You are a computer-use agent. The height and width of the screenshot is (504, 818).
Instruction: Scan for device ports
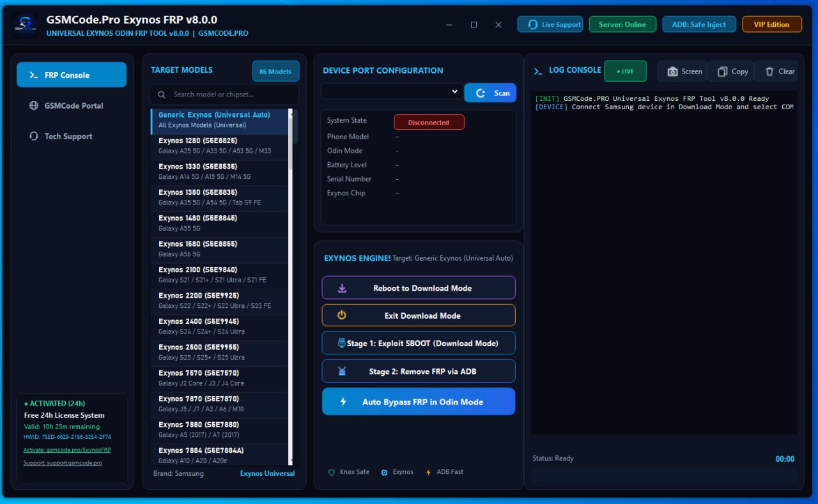(x=490, y=93)
